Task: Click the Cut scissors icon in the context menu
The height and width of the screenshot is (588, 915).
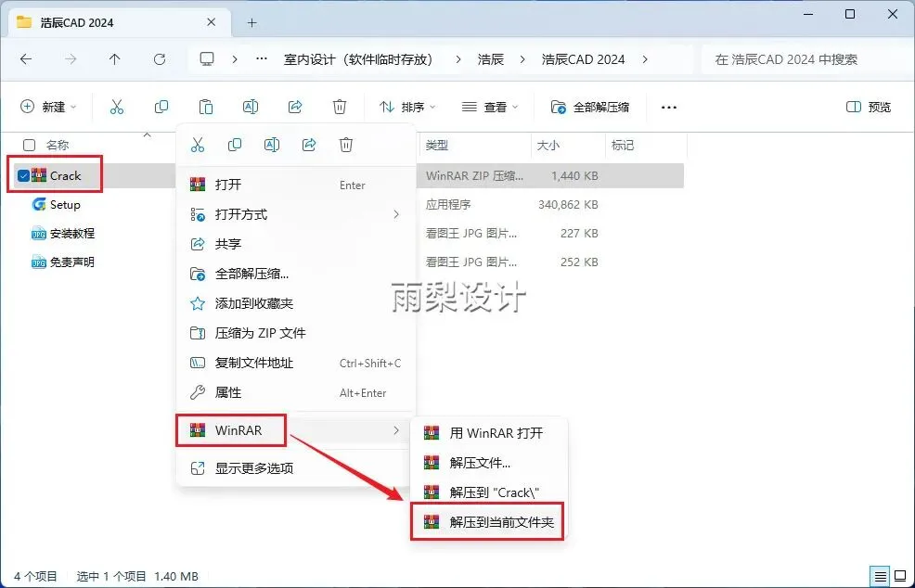Action: click(x=198, y=145)
